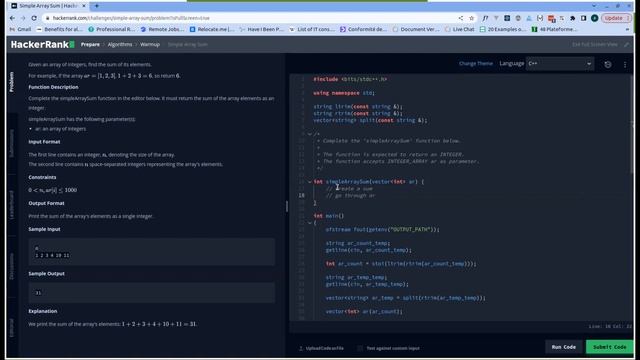Open the Conformité de... bookmark
640x360 pixels.
363,29
